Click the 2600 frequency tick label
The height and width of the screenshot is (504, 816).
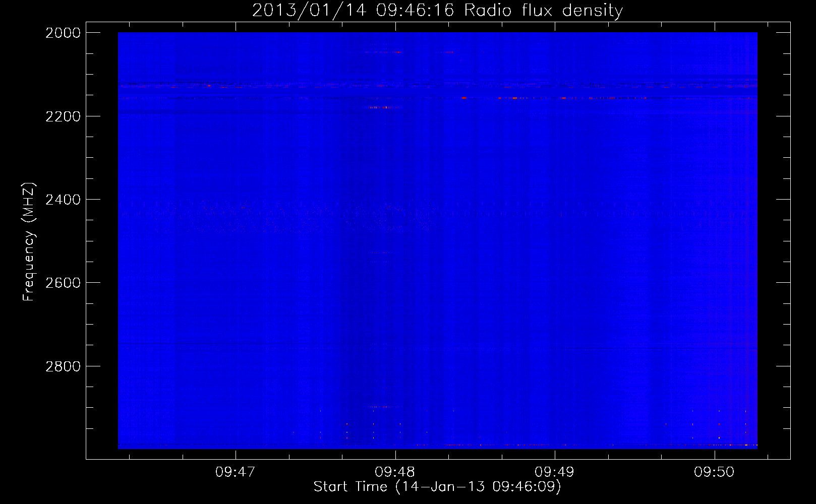point(63,283)
